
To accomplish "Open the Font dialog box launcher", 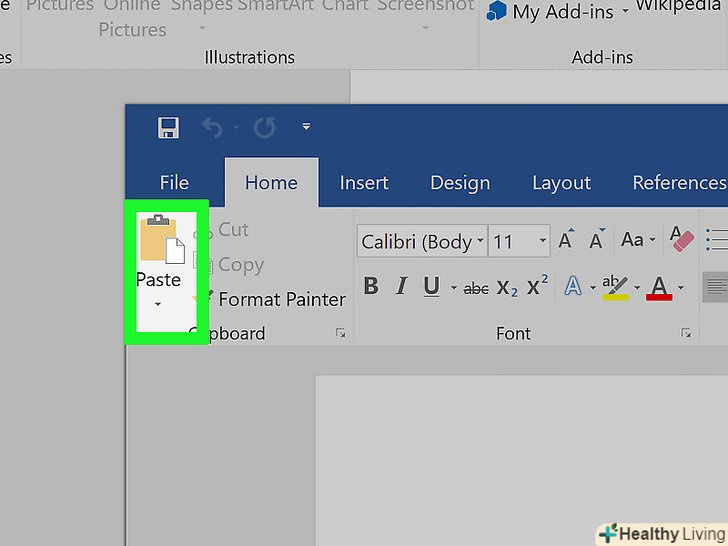I will coord(686,333).
